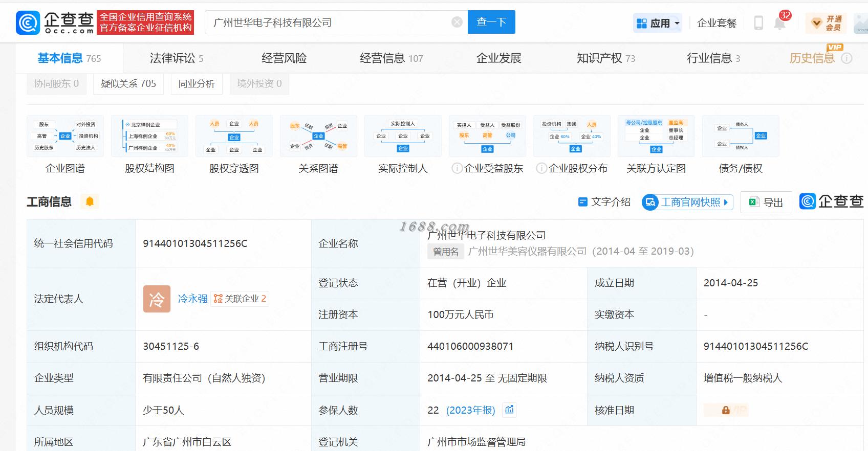Click the info icon beside 历史信息
Screen dimensions: 868x451
847,58
